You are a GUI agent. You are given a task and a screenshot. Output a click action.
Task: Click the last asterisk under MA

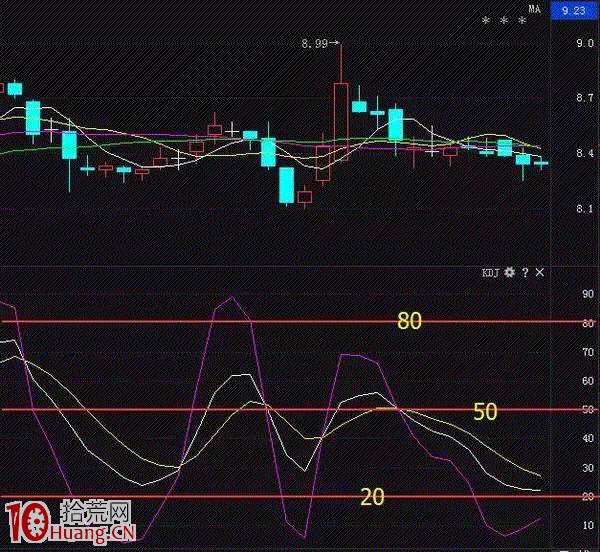tap(522, 21)
